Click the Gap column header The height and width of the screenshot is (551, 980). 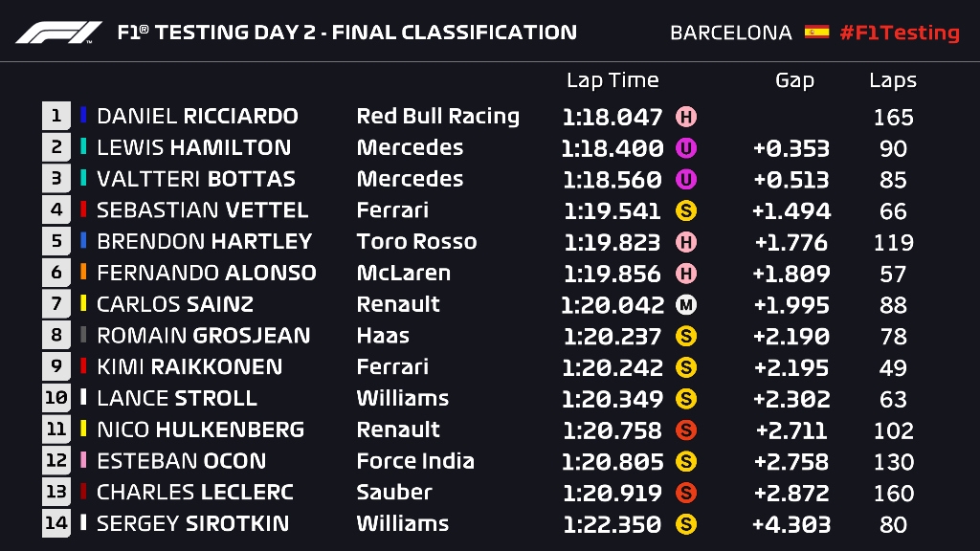pyautogui.click(x=794, y=81)
